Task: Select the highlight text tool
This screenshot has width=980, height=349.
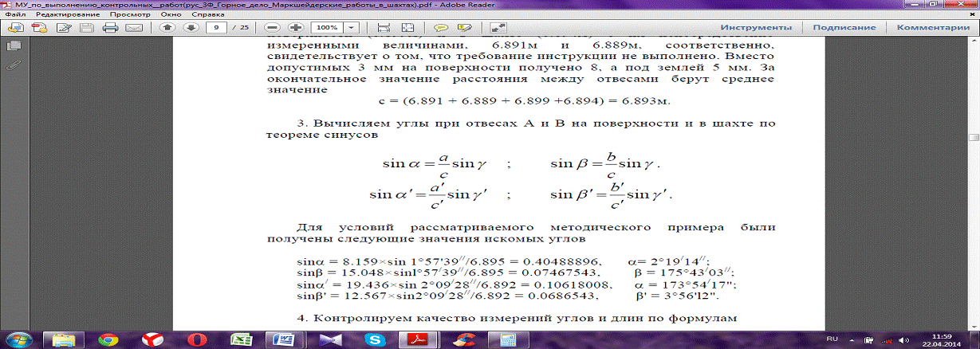Action: [x=465, y=27]
